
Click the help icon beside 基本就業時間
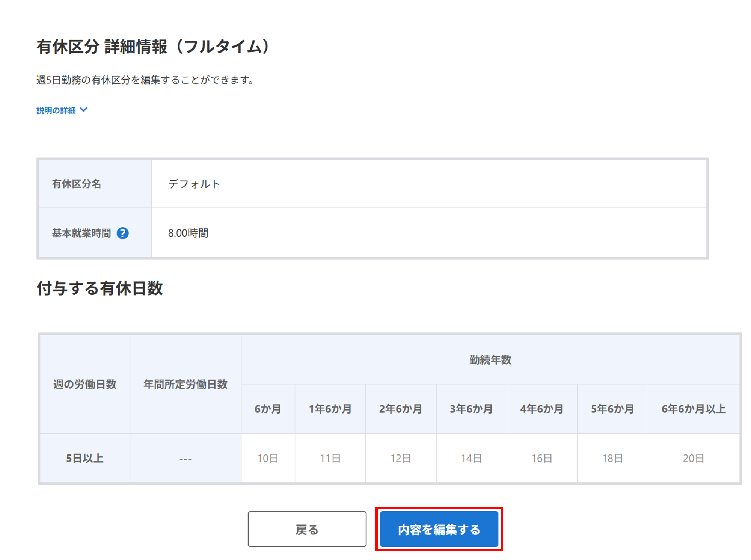tap(122, 233)
